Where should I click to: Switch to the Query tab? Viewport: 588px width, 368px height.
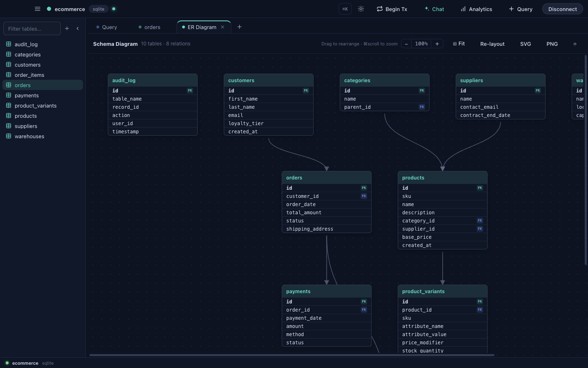107,27
